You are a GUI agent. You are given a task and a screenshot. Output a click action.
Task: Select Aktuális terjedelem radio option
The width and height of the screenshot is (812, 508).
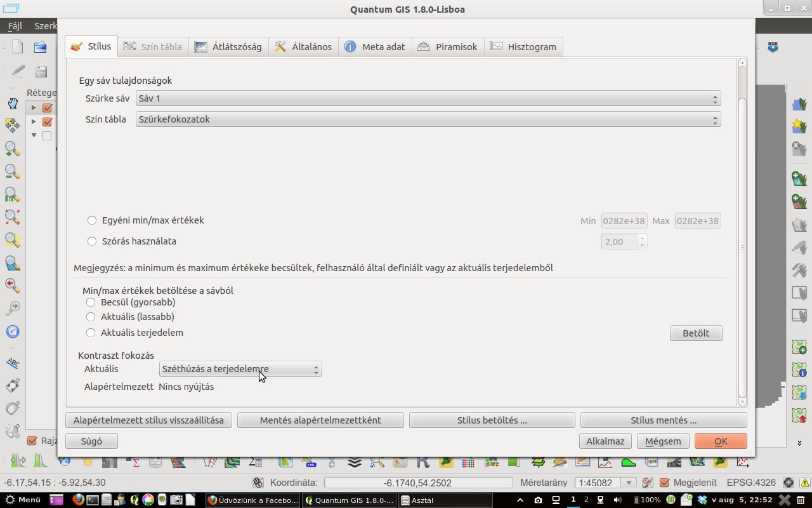(x=91, y=333)
